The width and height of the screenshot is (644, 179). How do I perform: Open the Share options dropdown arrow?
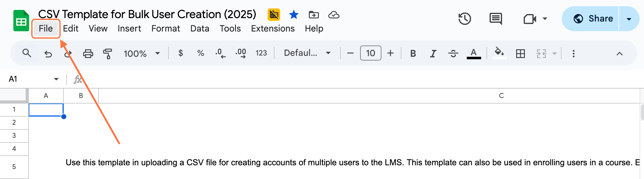[629, 19]
